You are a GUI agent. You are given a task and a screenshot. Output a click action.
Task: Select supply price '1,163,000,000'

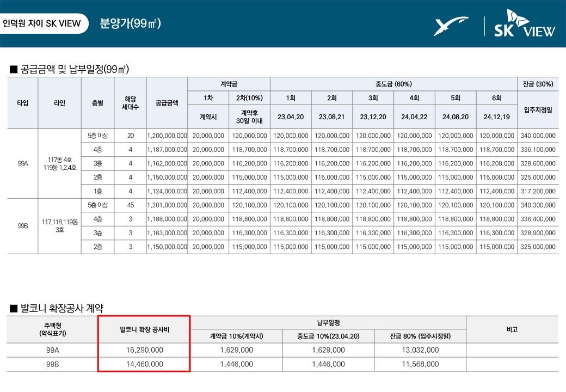pos(167,233)
